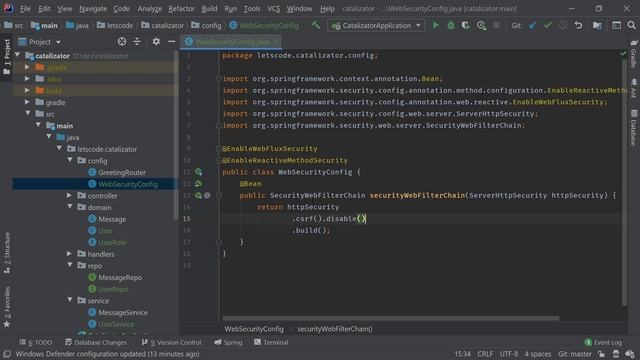Viewport: 640px width, 360px height.
Task: Locate current file with crosshair icon
Action: click(x=122, y=42)
